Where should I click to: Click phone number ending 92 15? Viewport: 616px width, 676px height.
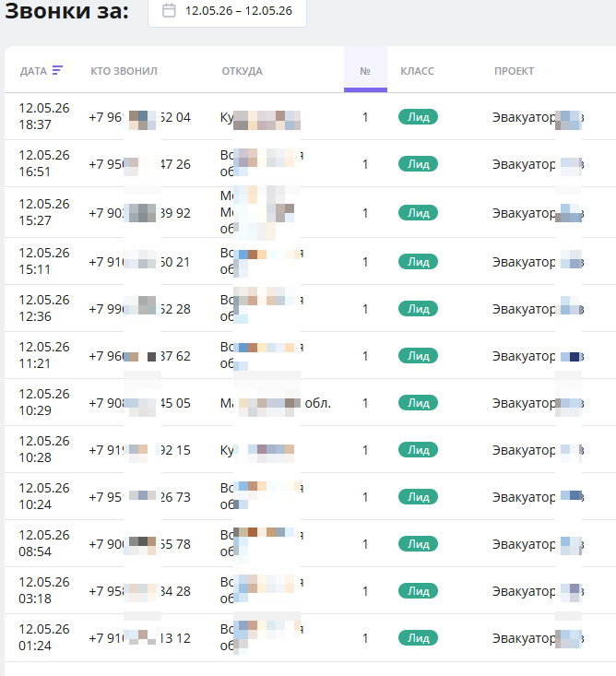coord(139,450)
